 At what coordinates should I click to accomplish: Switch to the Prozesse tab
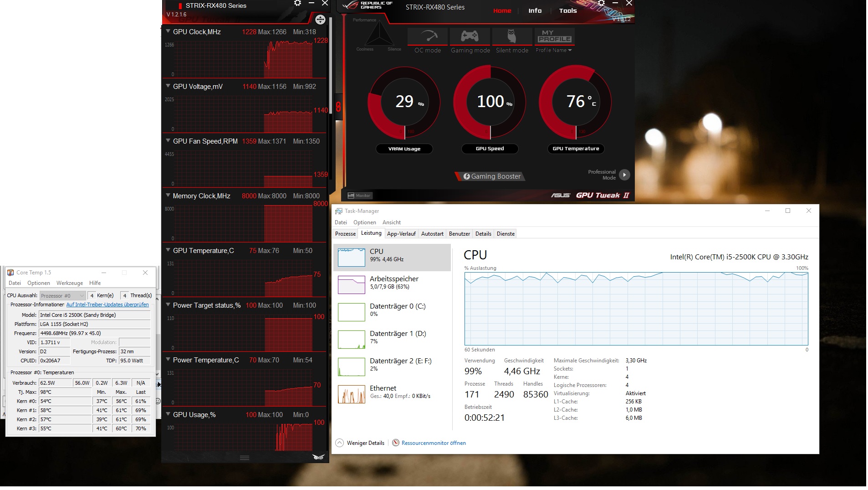point(345,234)
